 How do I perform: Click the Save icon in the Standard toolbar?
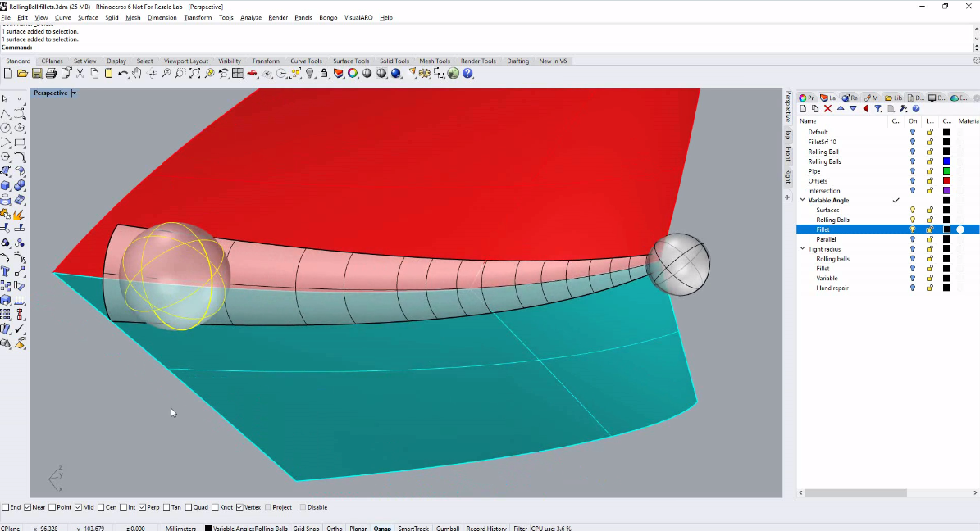[37, 73]
